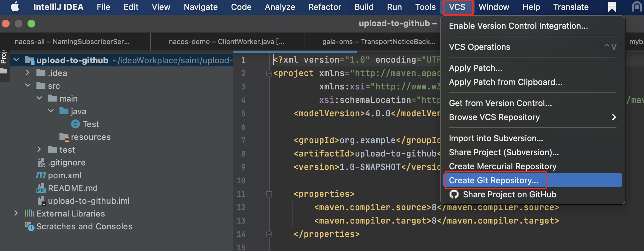Choose Apply Patch...
Viewport: 644px width, 251px height.
point(533,68)
